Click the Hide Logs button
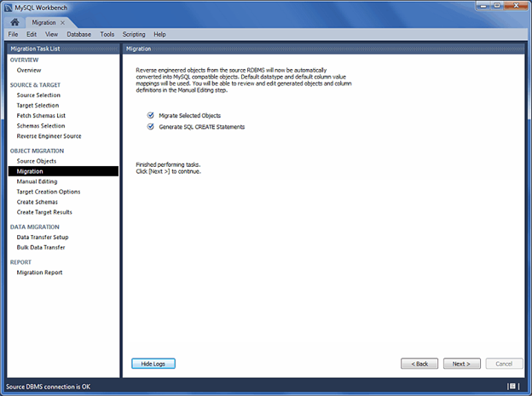 (x=153, y=364)
